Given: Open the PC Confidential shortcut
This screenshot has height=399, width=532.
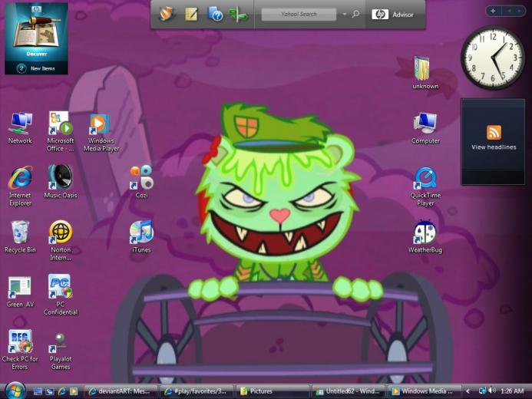Looking at the screenshot, I should [61, 295].
